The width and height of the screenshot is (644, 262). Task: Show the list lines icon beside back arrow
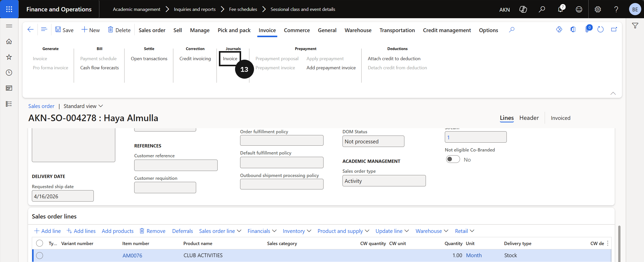point(44,30)
